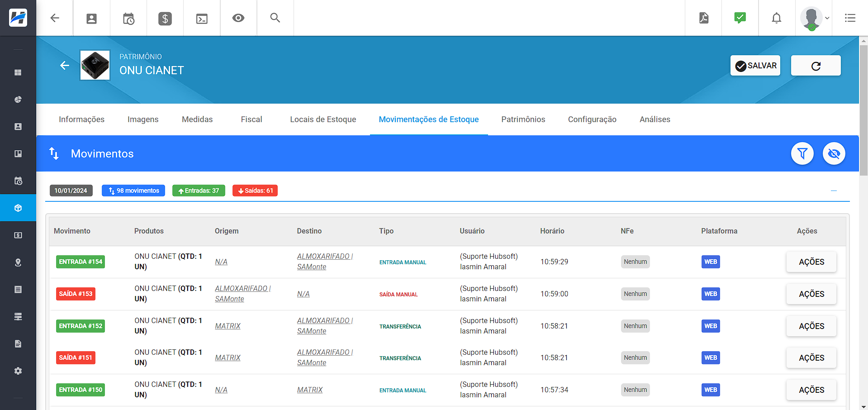Select the stock box sidebar icon

[x=18, y=208]
